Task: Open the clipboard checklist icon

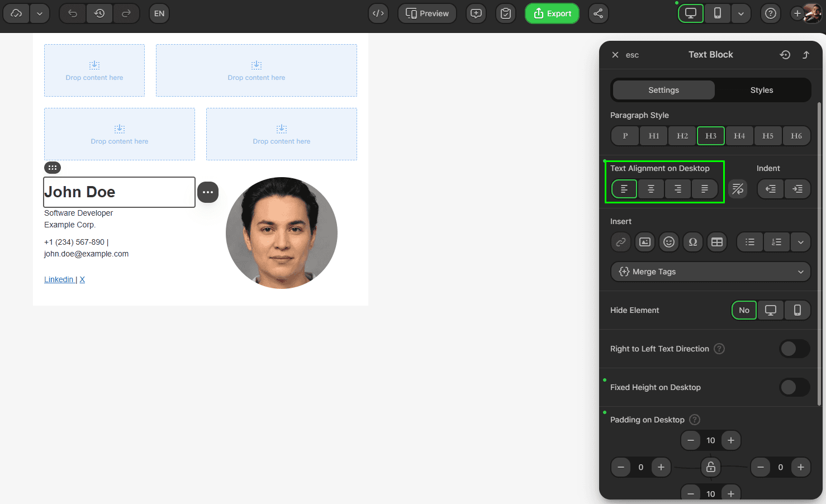Action: (506, 13)
